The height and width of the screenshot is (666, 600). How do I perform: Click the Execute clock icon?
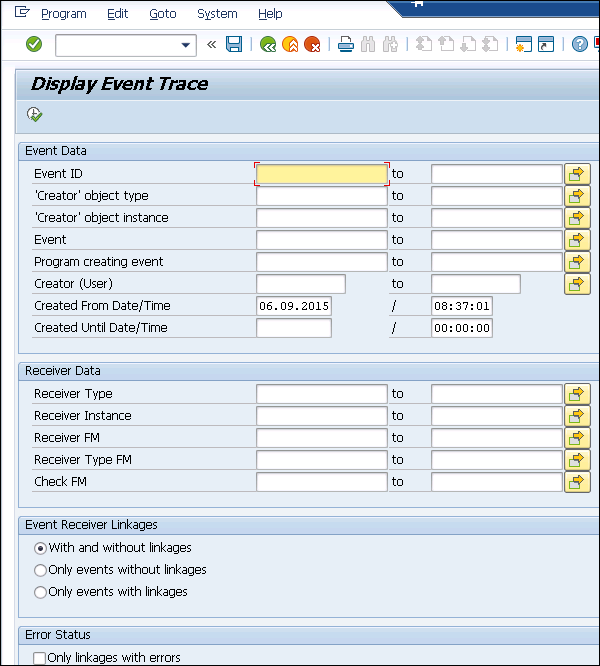coord(34,114)
